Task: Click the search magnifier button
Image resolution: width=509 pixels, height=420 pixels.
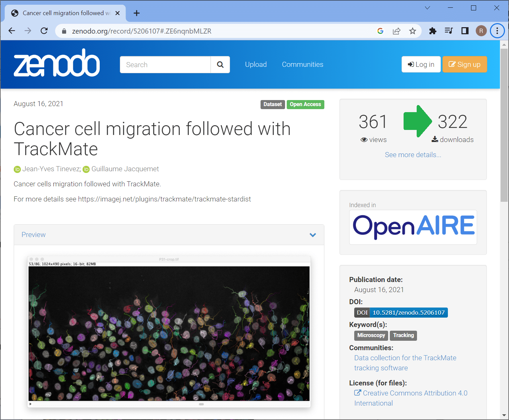Action: [220, 64]
